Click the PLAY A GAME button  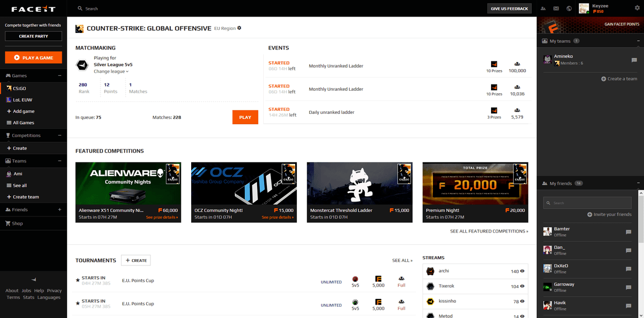(x=33, y=58)
